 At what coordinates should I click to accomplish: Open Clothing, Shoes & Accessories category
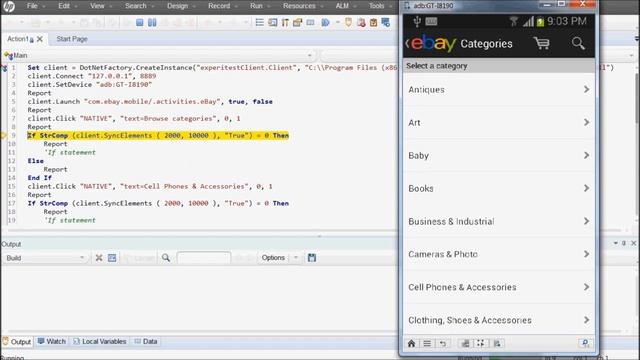[x=499, y=320]
